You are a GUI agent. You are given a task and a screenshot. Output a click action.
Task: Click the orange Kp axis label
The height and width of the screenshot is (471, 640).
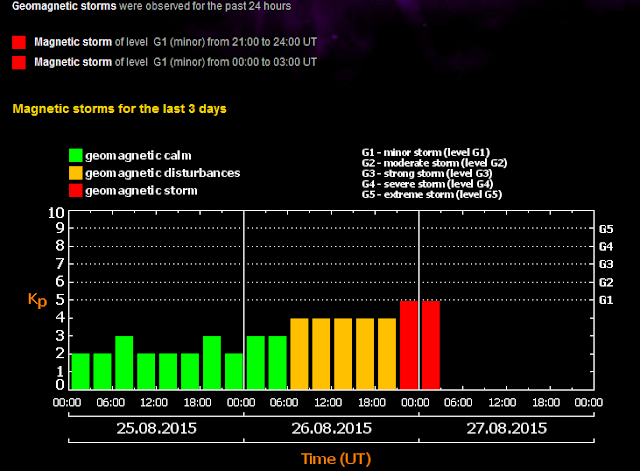[x=37, y=300]
